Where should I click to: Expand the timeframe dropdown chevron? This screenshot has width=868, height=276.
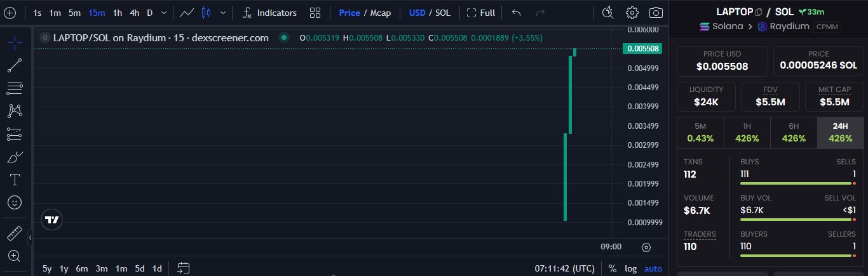pos(165,13)
